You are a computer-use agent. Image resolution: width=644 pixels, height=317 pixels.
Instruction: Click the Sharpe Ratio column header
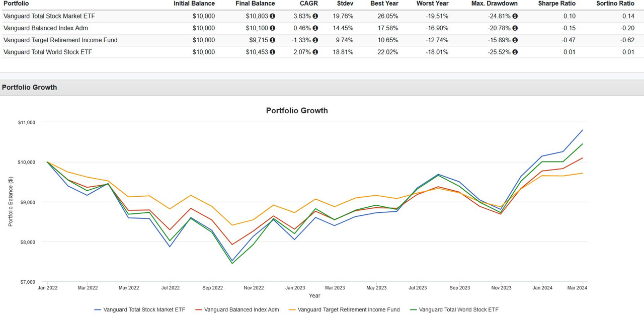tap(557, 4)
